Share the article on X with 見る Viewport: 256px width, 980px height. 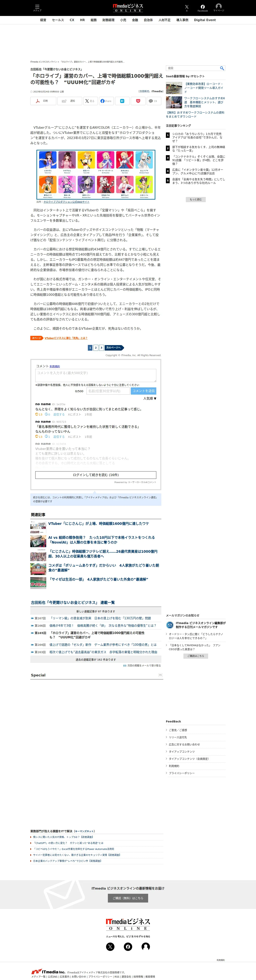(90, 101)
